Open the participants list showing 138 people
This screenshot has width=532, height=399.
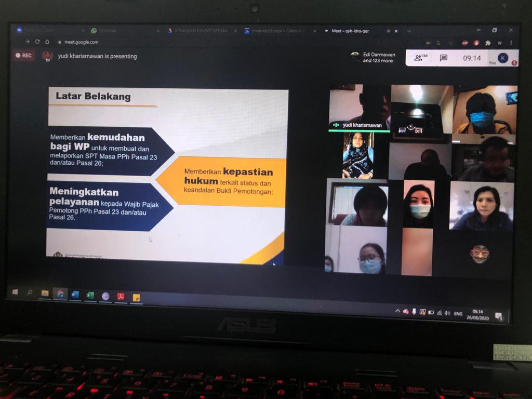(420, 57)
